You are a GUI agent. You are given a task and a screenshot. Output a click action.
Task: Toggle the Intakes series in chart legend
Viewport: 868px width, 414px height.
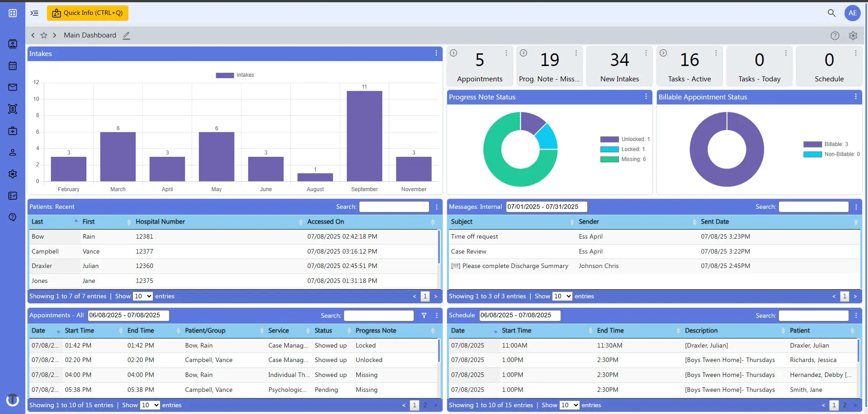click(x=235, y=75)
